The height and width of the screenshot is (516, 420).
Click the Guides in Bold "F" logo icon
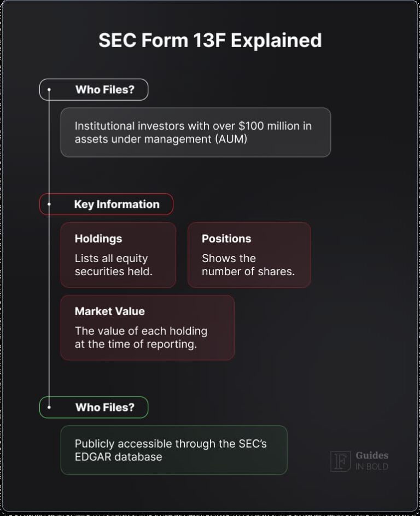(340, 461)
